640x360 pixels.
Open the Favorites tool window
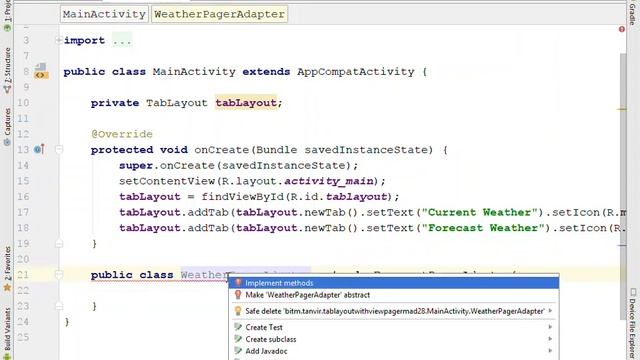pos(7,269)
